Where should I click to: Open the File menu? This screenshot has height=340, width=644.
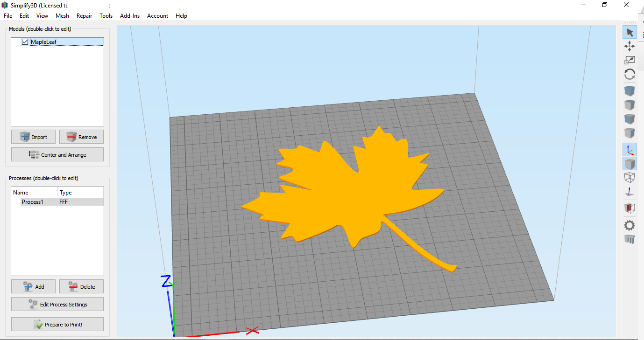point(8,16)
